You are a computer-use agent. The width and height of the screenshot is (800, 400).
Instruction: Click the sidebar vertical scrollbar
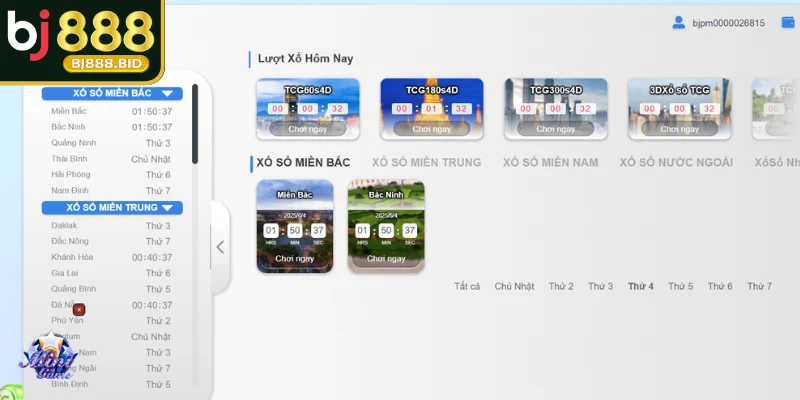[195, 124]
